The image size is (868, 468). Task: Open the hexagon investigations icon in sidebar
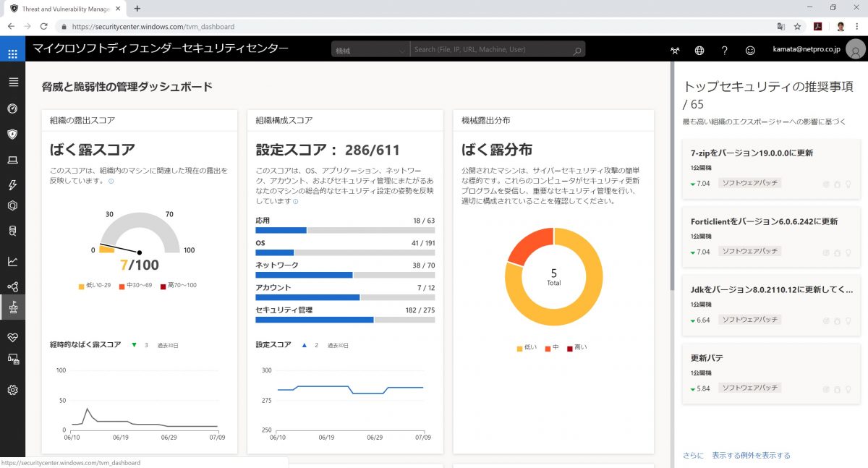click(12, 205)
